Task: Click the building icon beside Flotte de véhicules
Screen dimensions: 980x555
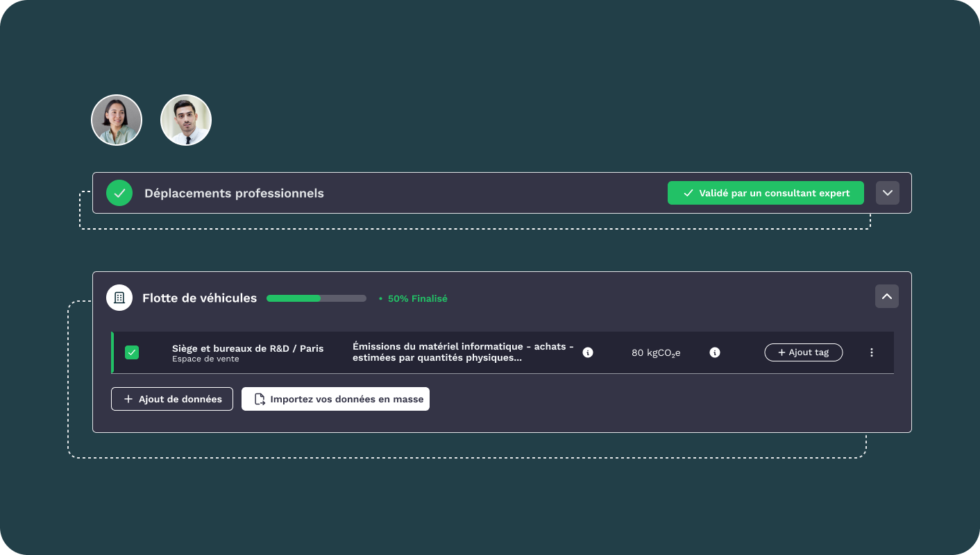Action: coord(119,298)
